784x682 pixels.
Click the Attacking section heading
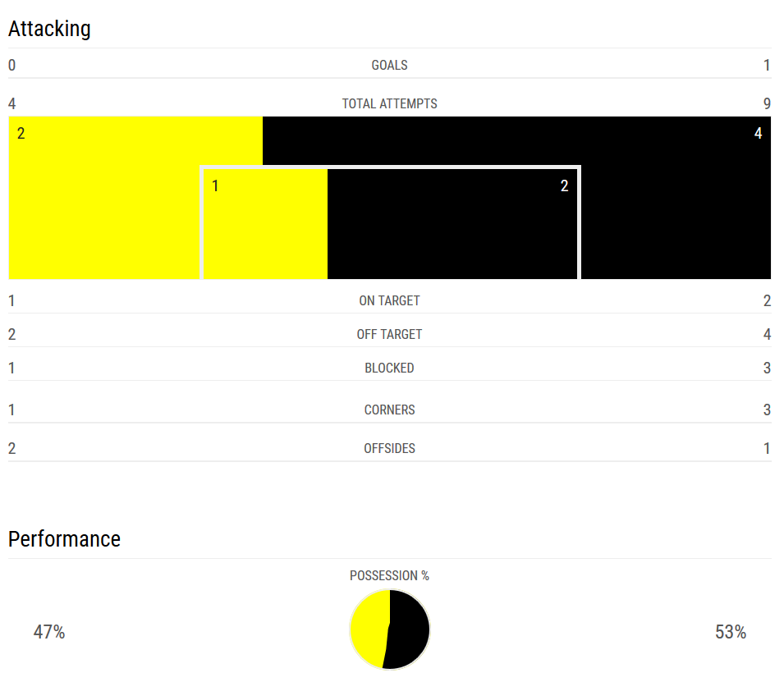click(49, 29)
